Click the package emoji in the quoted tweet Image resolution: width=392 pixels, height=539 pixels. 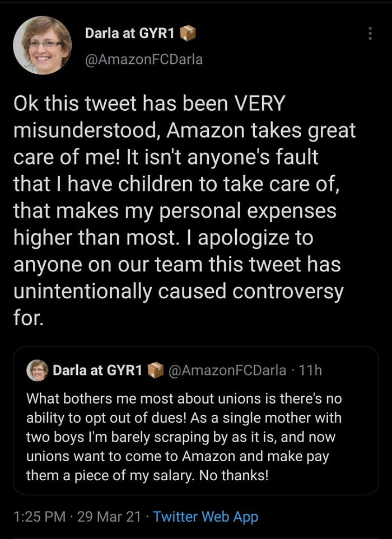(x=155, y=370)
